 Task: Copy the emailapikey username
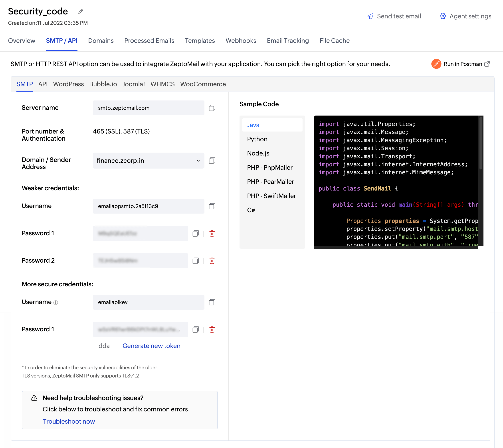point(212,302)
